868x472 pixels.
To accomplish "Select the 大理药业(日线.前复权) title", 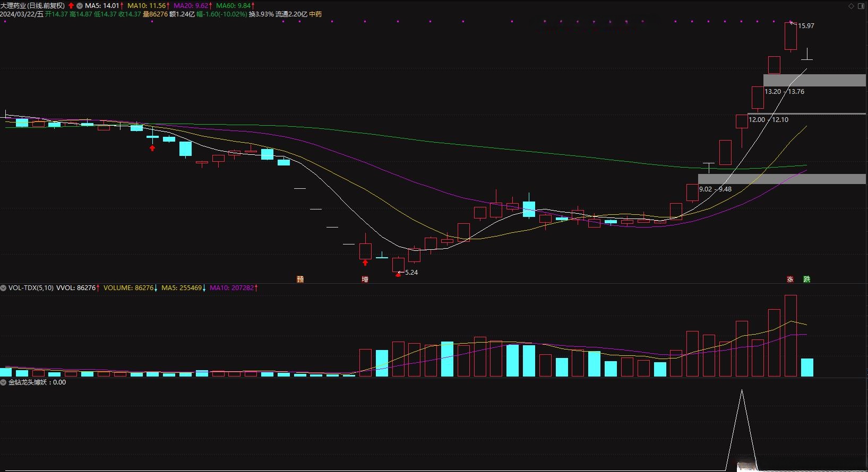I will click(32, 6).
